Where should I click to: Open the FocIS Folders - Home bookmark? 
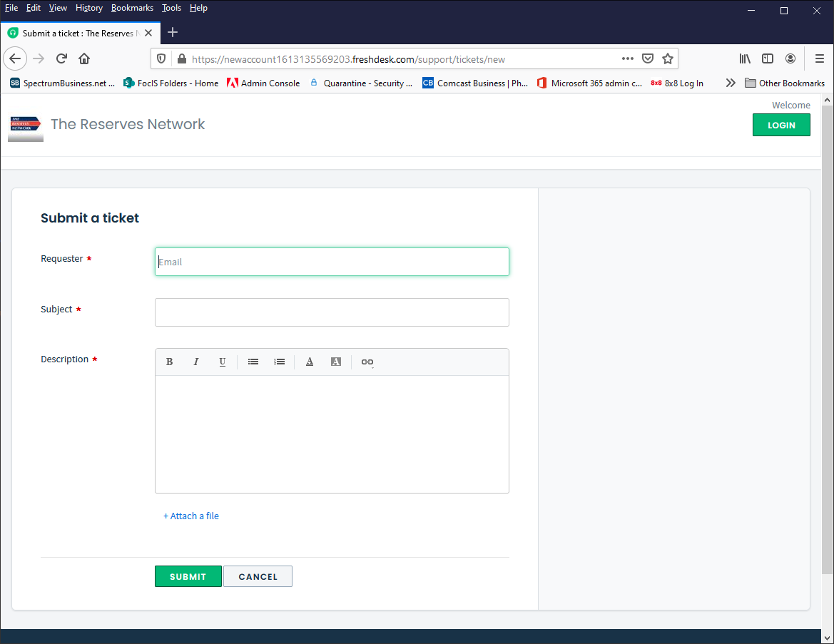tap(171, 83)
